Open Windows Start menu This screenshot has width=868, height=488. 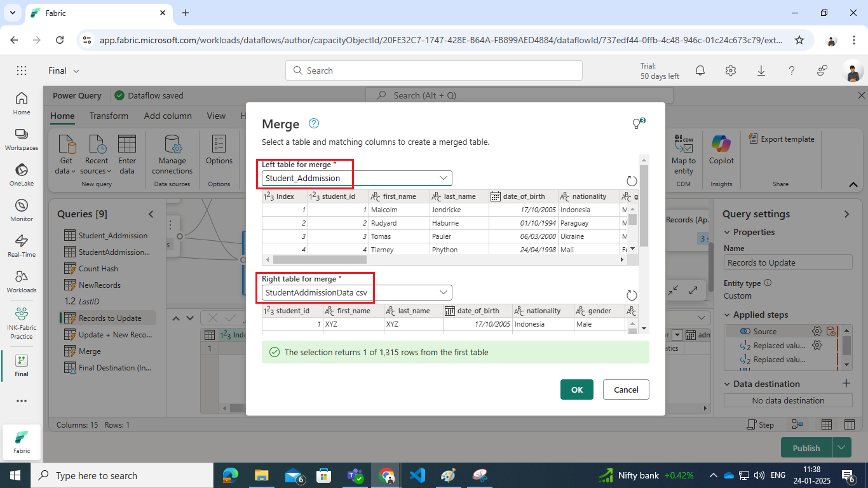tap(15, 475)
